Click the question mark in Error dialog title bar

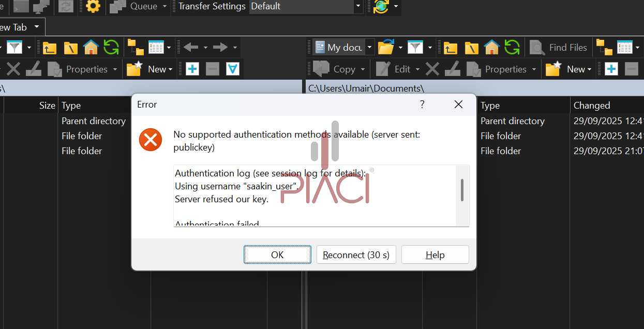(x=422, y=104)
